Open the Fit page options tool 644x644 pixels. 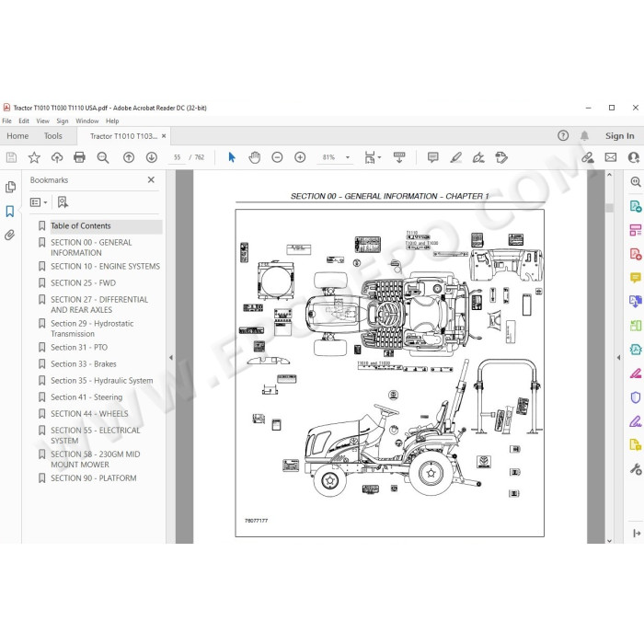pos(372,157)
